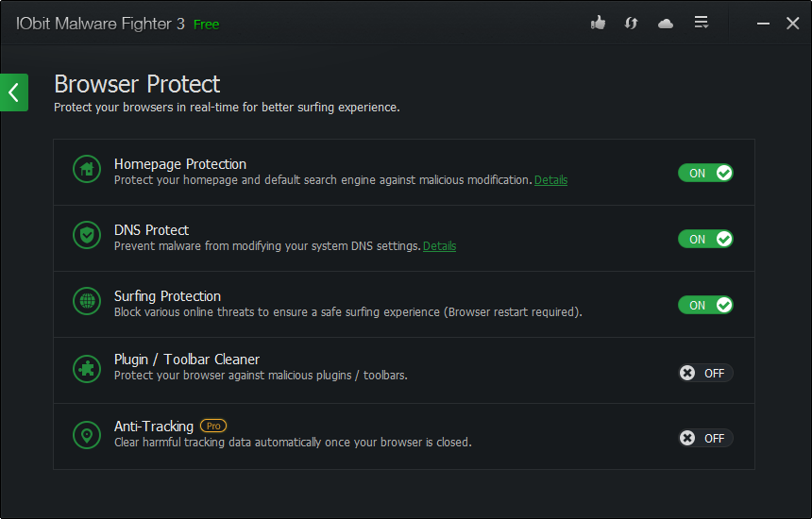Viewport: 812px width, 519px height.
Task: Switch off Surfing Protection
Action: [x=705, y=306]
